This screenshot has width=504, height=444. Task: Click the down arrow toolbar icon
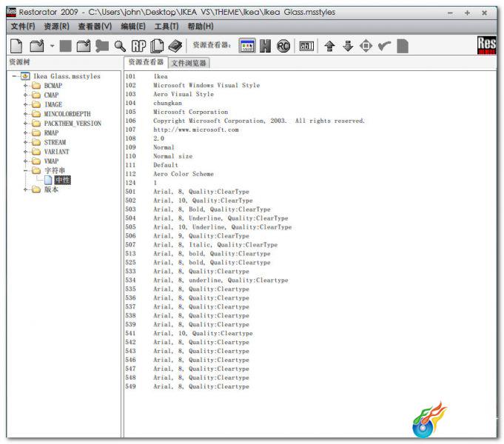click(348, 46)
